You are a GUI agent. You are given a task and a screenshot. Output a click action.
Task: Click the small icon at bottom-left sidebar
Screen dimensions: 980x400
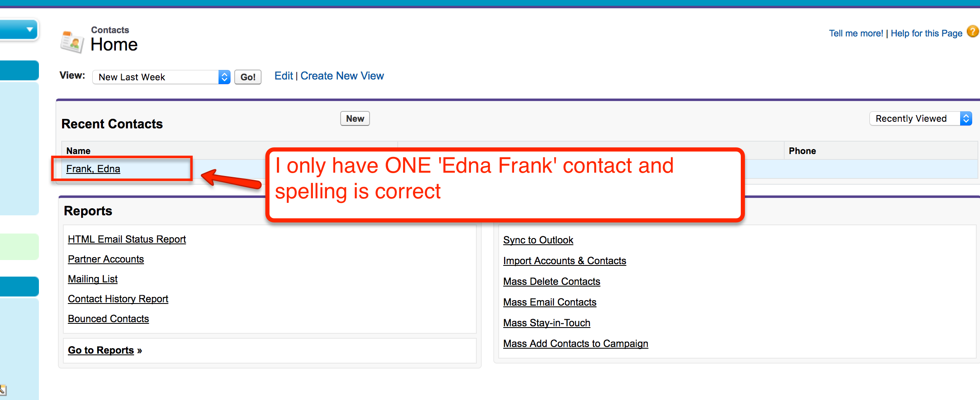(x=3, y=390)
